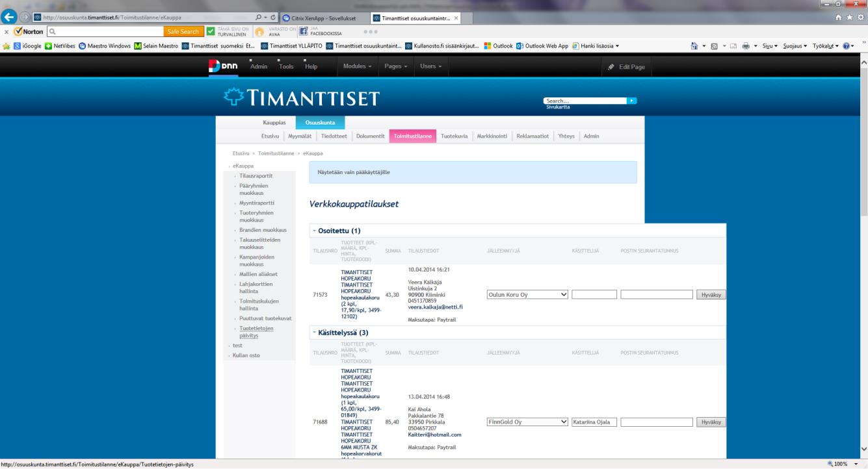This screenshot has height=469, width=868.
Task: Click the address bar search magnifier icon
Action: (259, 18)
